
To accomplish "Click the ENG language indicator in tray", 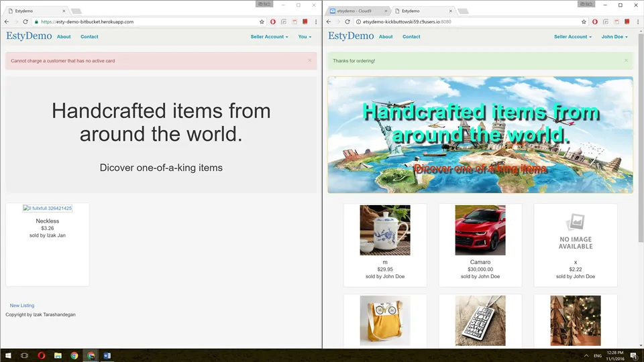I will pos(598,355).
